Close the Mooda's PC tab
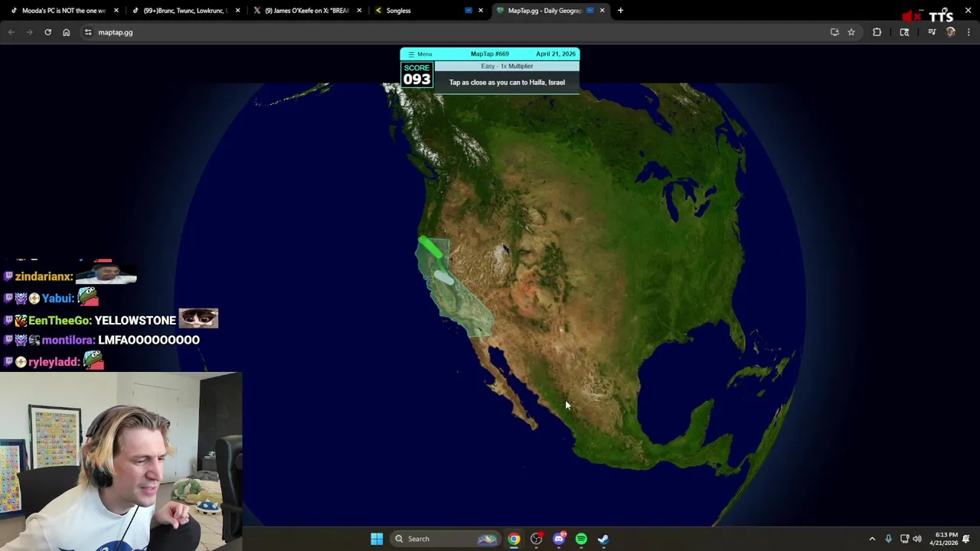Screen dimensions: 980x551 [x=116, y=11]
